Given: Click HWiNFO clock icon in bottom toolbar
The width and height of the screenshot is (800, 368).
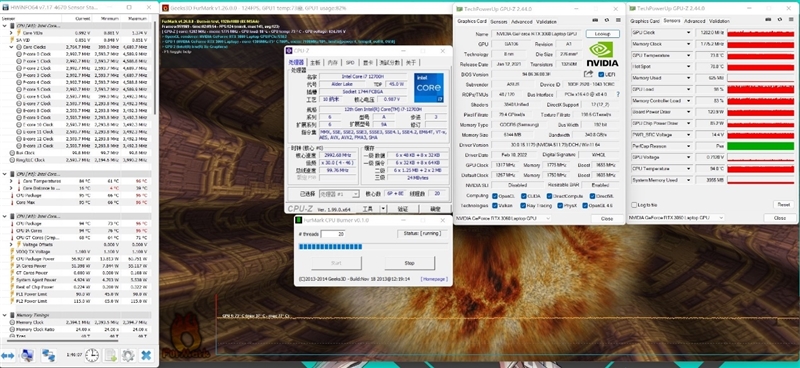Looking at the screenshot, I should (x=92, y=355).
